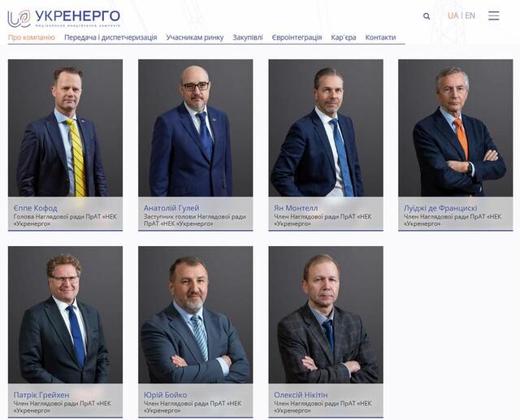
Task: Open Патрік Грейхен's portrait photo
Action: click(65, 314)
